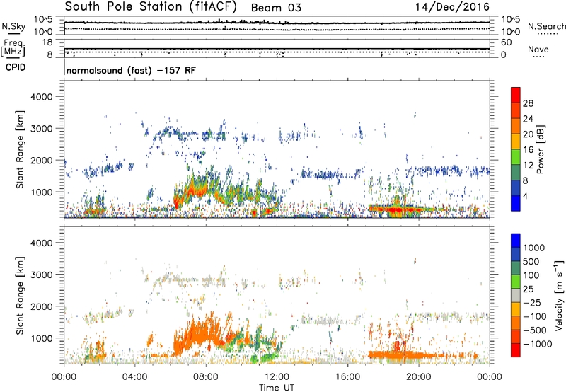Pick the light green 25-100 Velocity colorbar segment
Image resolution: width=566 pixels, height=392 pixels.
pos(516,282)
